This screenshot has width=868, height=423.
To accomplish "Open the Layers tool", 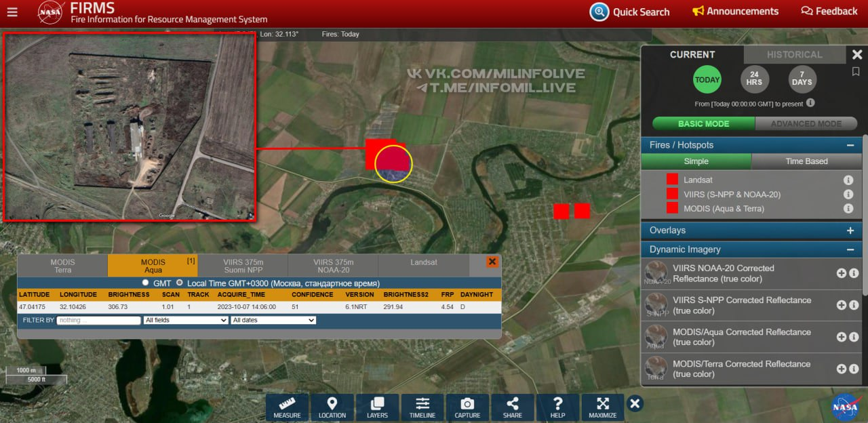I will coord(377,407).
